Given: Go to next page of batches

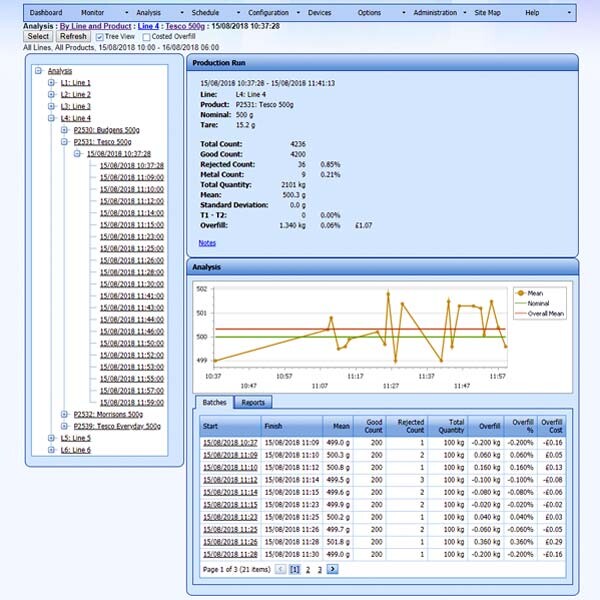Looking at the screenshot, I should tap(333, 569).
